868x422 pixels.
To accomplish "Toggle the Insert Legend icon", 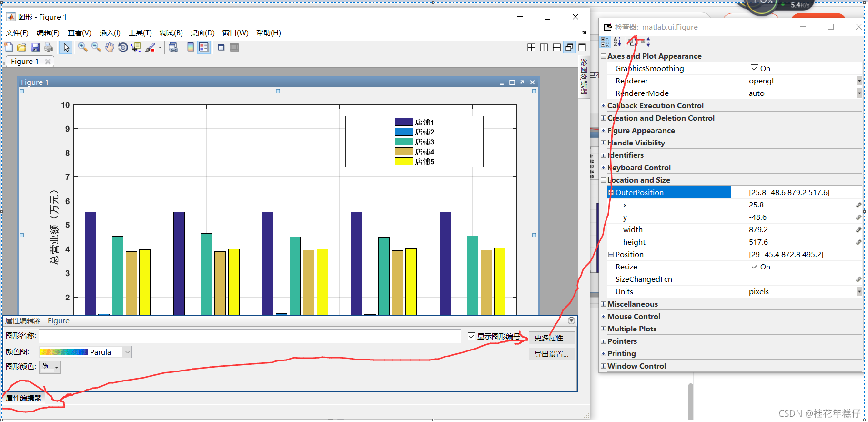I will tap(204, 47).
